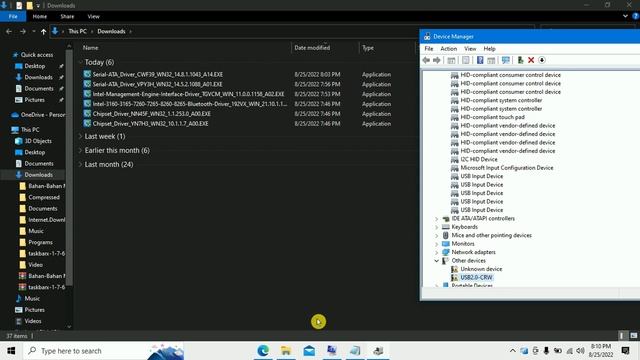Select the I2C HID Device entry
Image resolution: width=640 pixels, height=360 pixels.
coord(479,159)
